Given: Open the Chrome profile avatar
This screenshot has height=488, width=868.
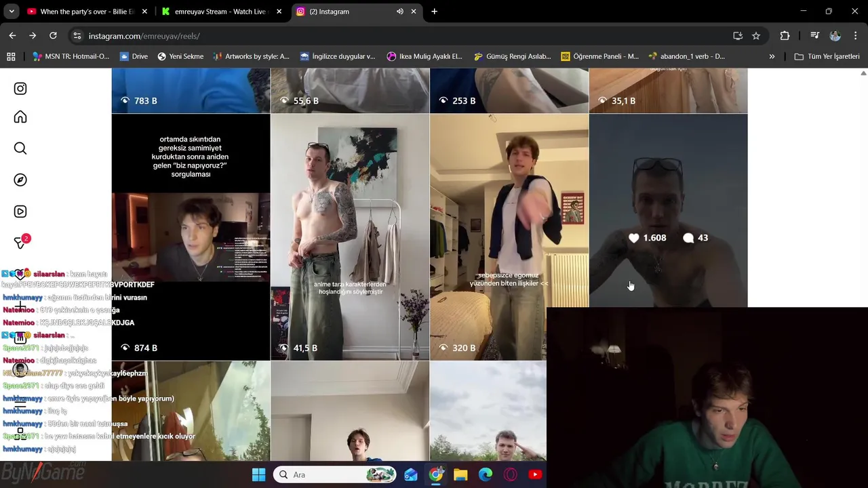Looking at the screenshot, I should click(x=835, y=36).
